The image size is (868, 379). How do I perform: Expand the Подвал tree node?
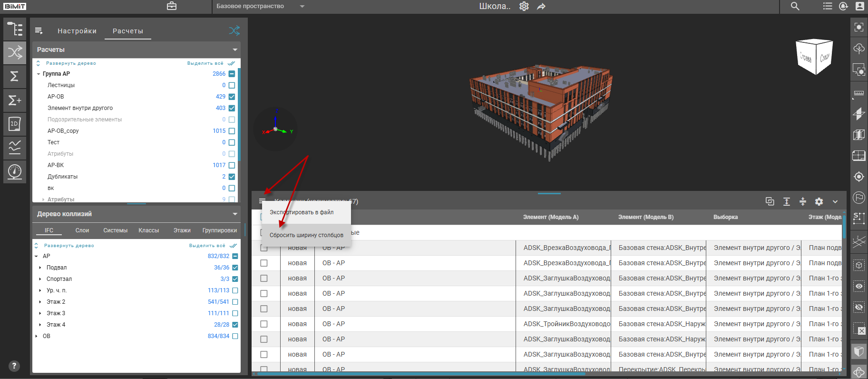40,268
